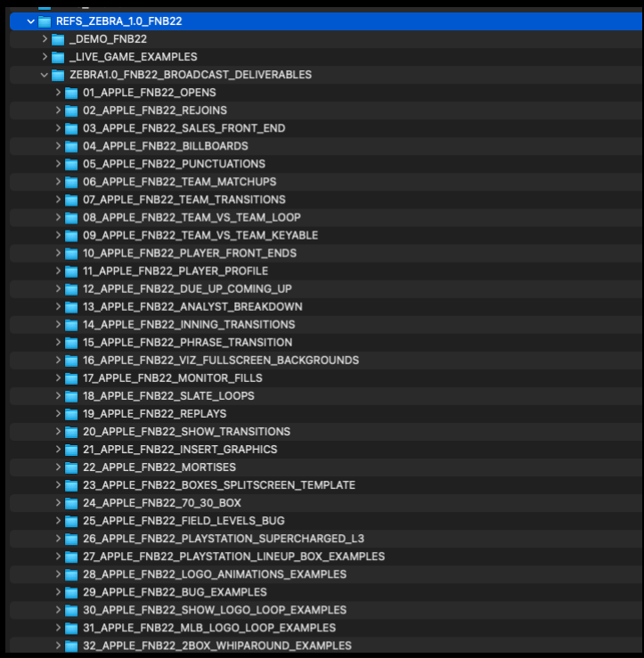
Task: Click folder icon of 16_APPLE_FNB22_VIZ_FULLSCREEN_BACKGROUNDS
Action: click(71, 361)
